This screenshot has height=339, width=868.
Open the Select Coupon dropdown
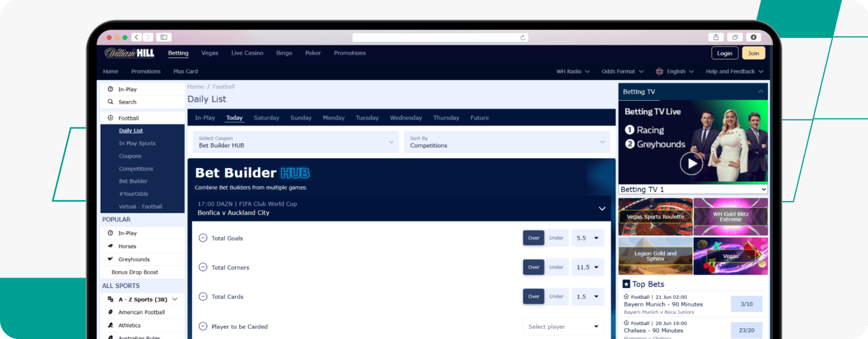(x=296, y=142)
